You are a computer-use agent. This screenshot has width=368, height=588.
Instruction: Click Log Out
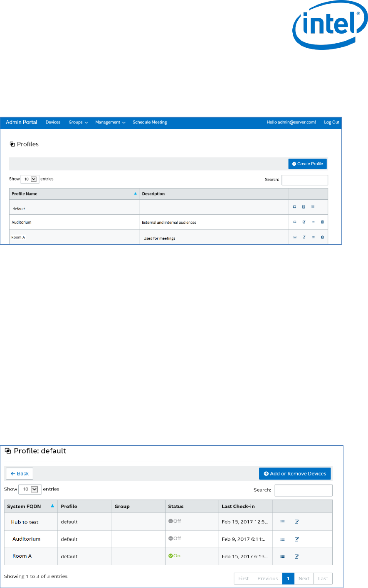pos(332,122)
